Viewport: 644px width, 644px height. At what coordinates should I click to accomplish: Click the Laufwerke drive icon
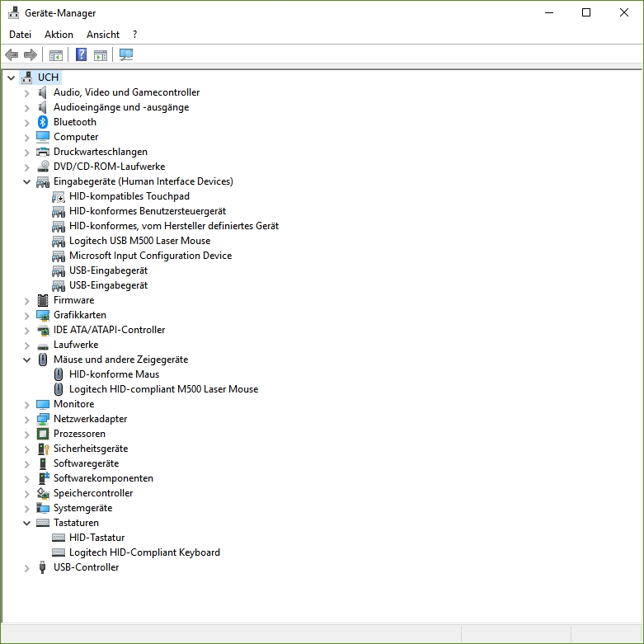[43, 346]
